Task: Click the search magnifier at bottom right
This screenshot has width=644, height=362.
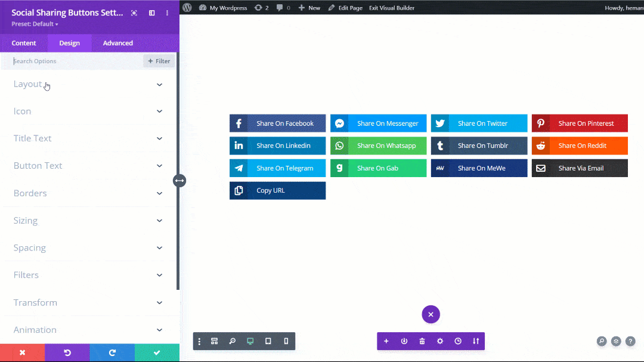Action: coord(602,341)
